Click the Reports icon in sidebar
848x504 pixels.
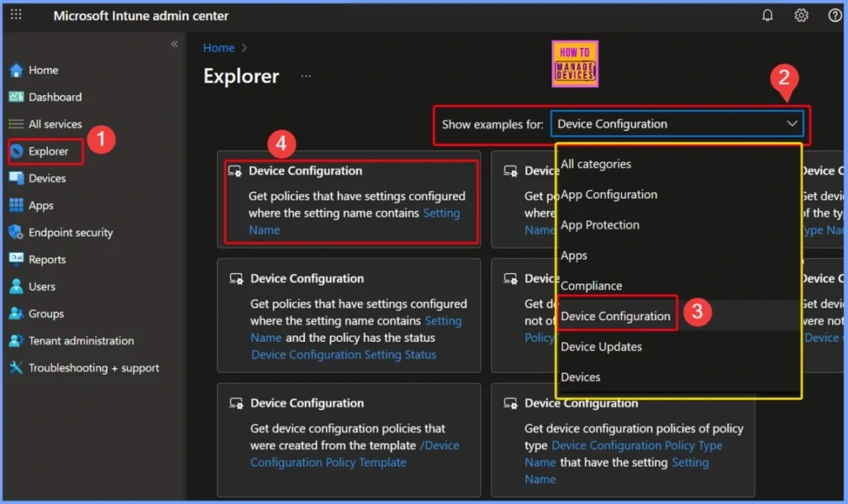(x=17, y=259)
